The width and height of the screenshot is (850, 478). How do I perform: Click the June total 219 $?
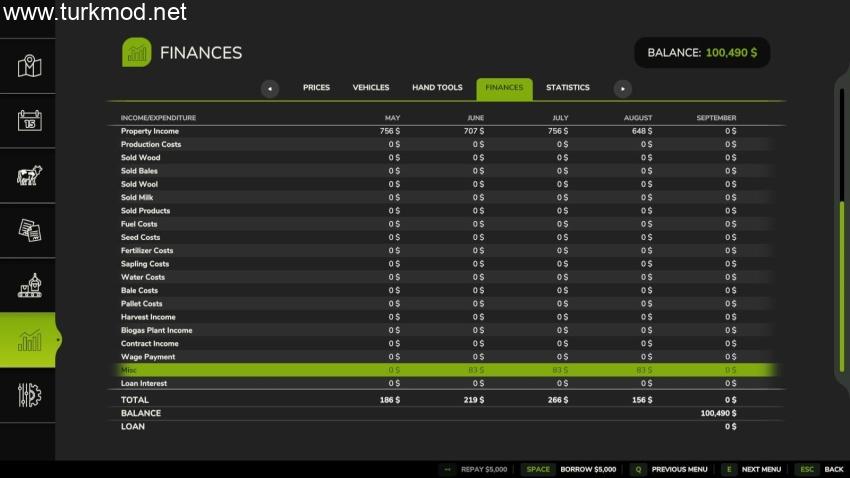point(474,400)
